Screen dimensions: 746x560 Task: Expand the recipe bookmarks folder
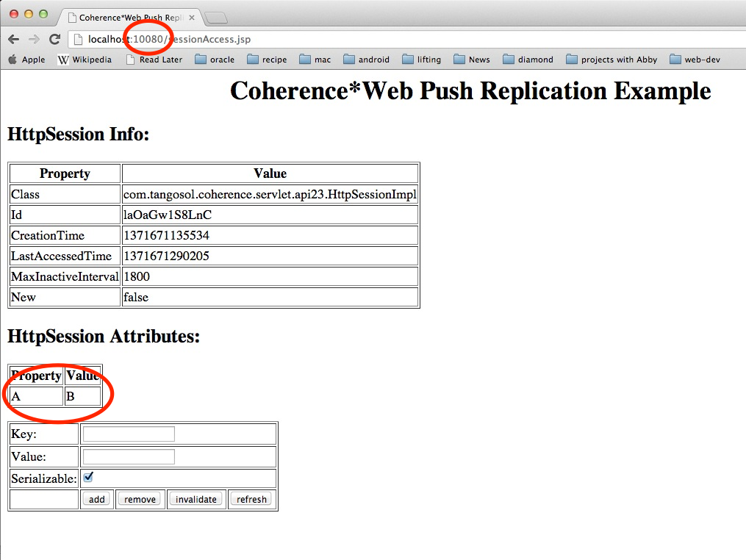(x=267, y=60)
